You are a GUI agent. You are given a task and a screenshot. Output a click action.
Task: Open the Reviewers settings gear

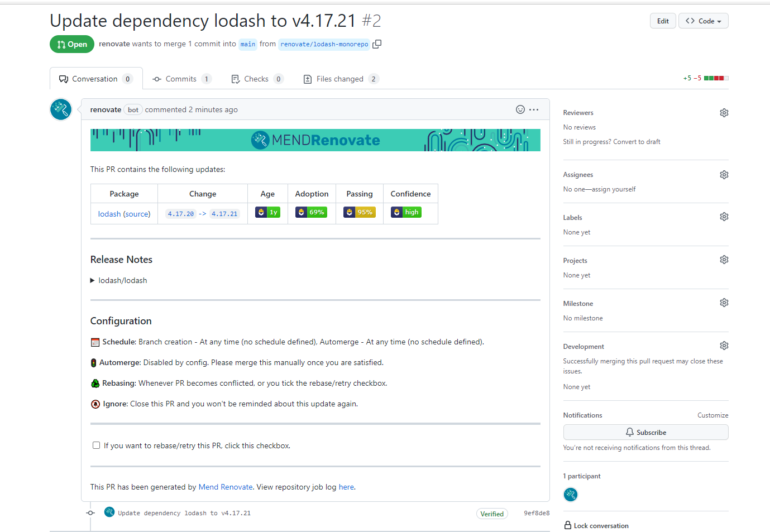point(724,112)
